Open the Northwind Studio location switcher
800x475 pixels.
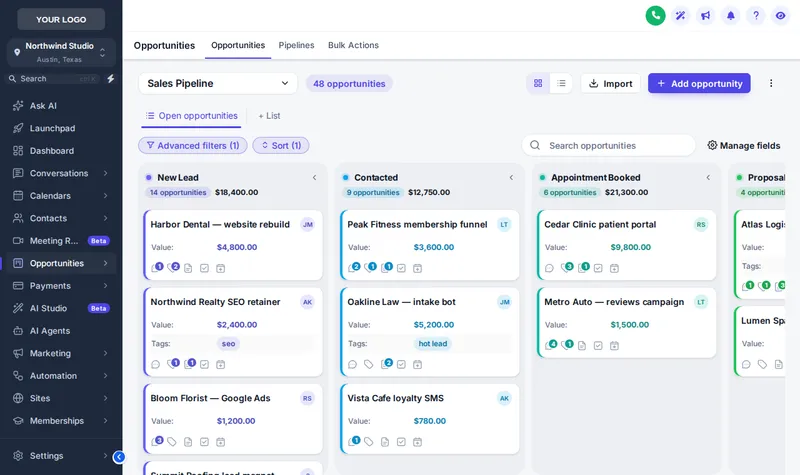(x=61, y=52)
